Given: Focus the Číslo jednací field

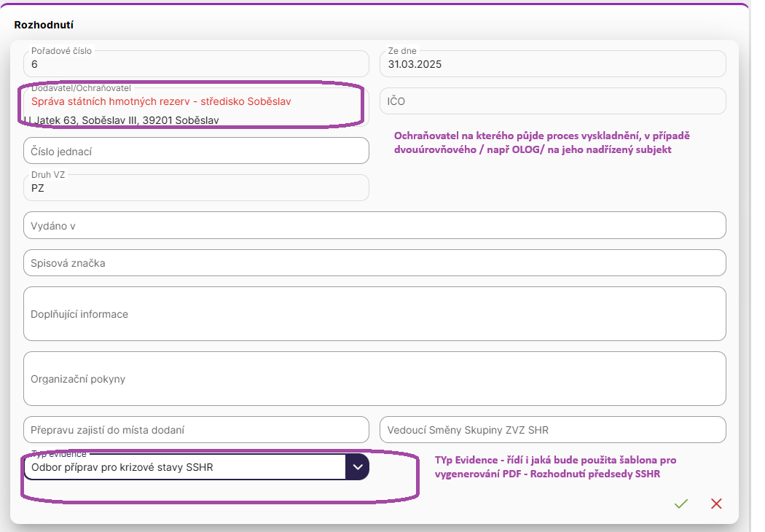Looking at the screenshot, I should (196, 151).
